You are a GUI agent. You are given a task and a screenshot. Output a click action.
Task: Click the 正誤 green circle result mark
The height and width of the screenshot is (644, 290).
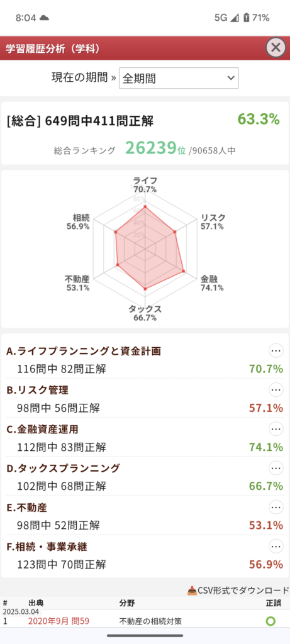[270, 621]
